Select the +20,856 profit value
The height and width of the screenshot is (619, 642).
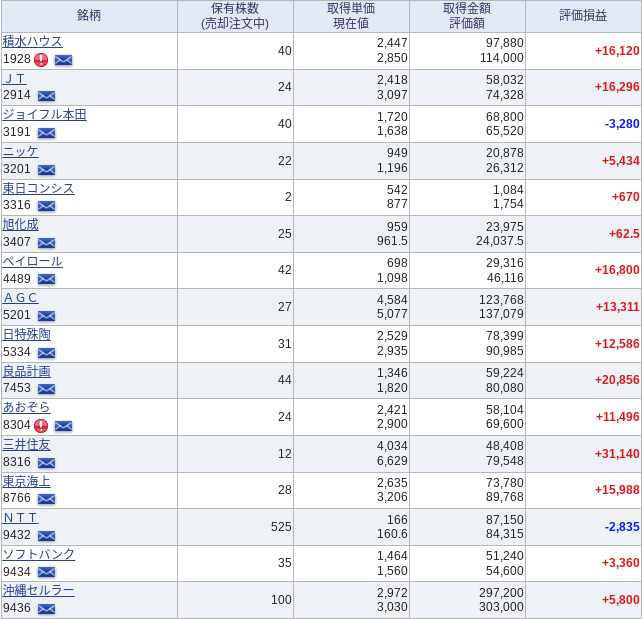pyautogui.click(x=617, y=380)
